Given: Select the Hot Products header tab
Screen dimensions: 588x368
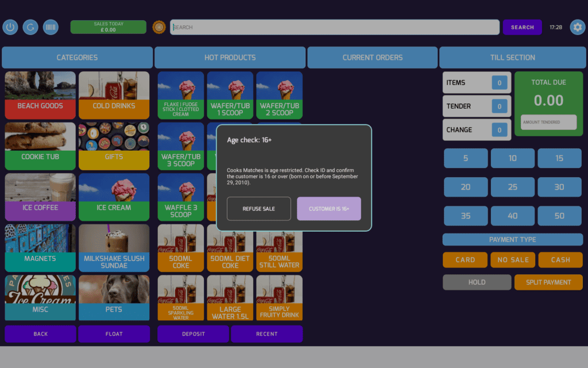Looking at the screenshot, I should pyautogui.click(x=230, y=57).
